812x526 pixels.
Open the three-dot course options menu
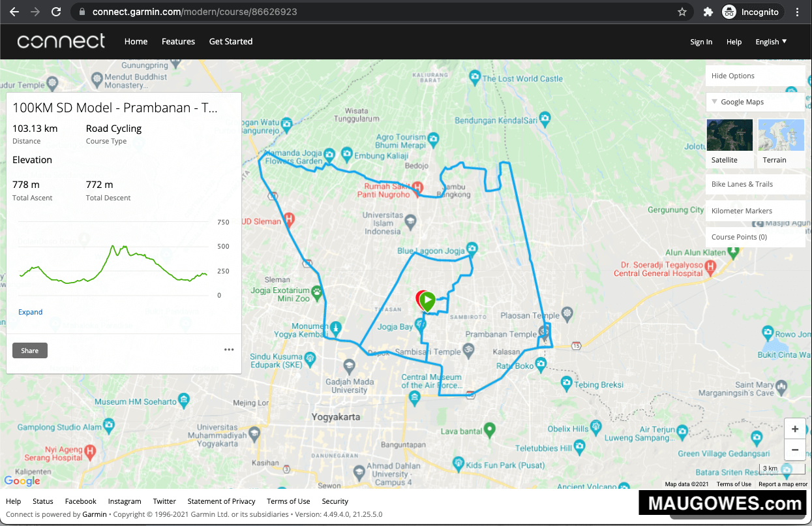coord(229,350)
